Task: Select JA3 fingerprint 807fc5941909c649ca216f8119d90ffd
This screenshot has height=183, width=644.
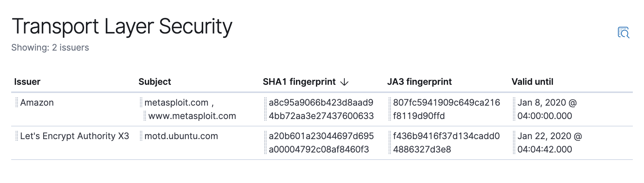Action: click(x=447, y=109)
